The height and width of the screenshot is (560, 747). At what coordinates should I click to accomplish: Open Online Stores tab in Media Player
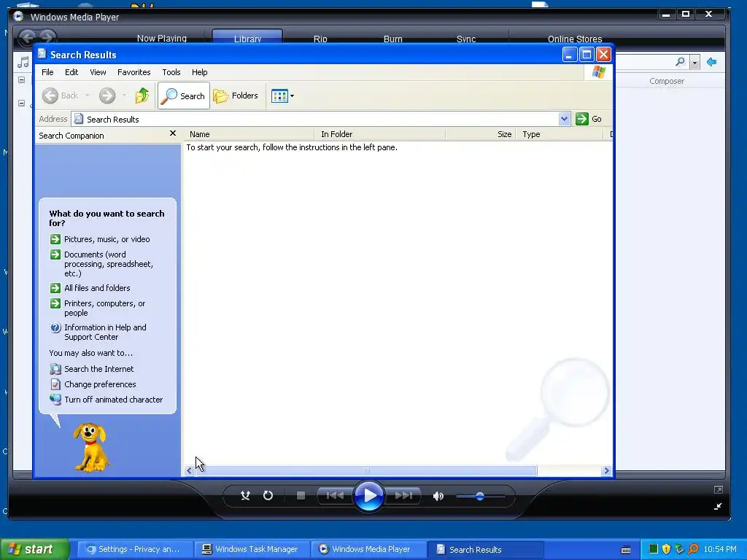pos(575,39)
